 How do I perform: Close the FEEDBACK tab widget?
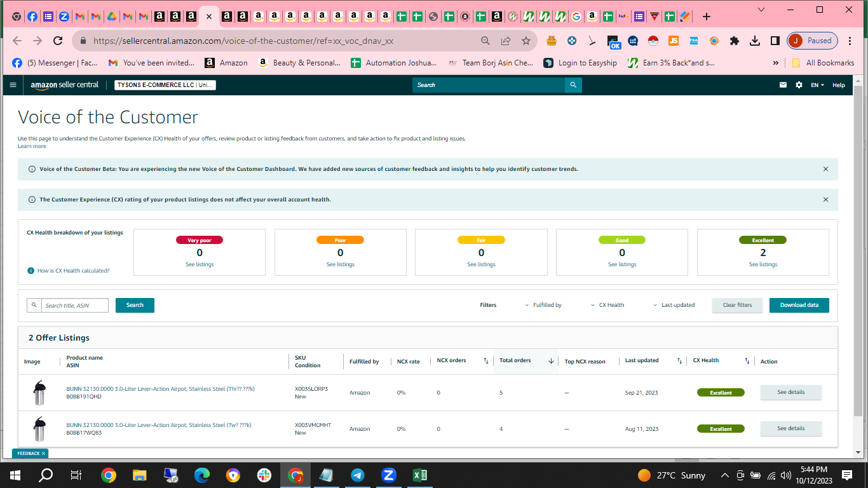point(43,454)
